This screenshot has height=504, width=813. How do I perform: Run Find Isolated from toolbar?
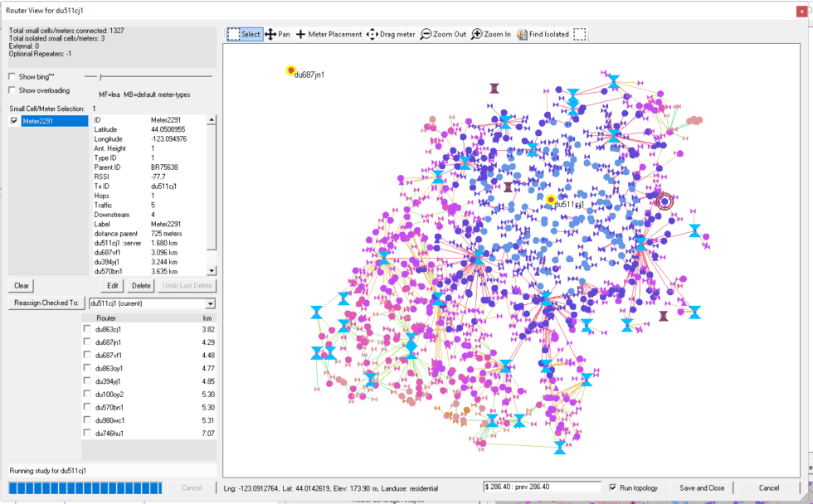tap(543, 35)
